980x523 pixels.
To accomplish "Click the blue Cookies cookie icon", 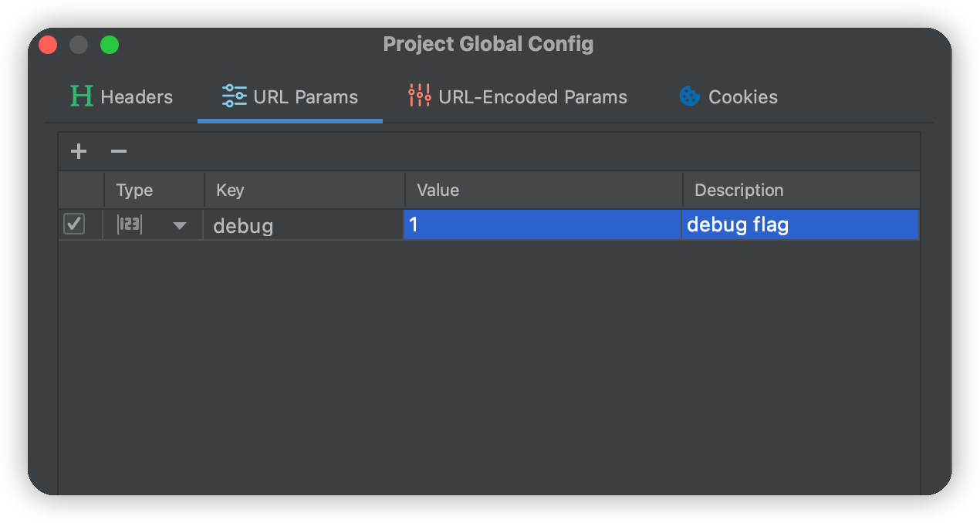I will (x=689, y=96).
